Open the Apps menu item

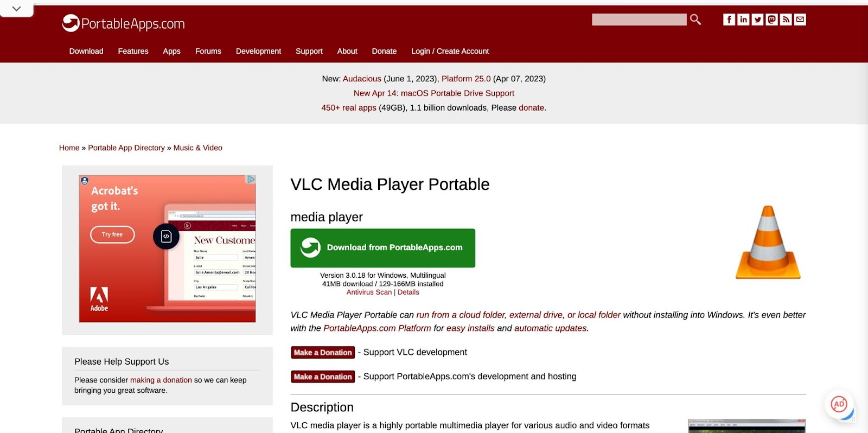(171, 51)
